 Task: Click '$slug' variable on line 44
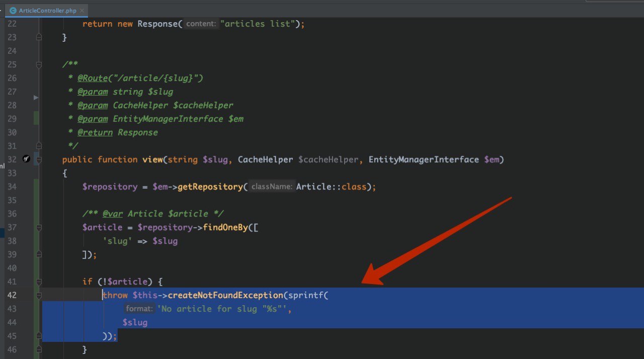135,322
